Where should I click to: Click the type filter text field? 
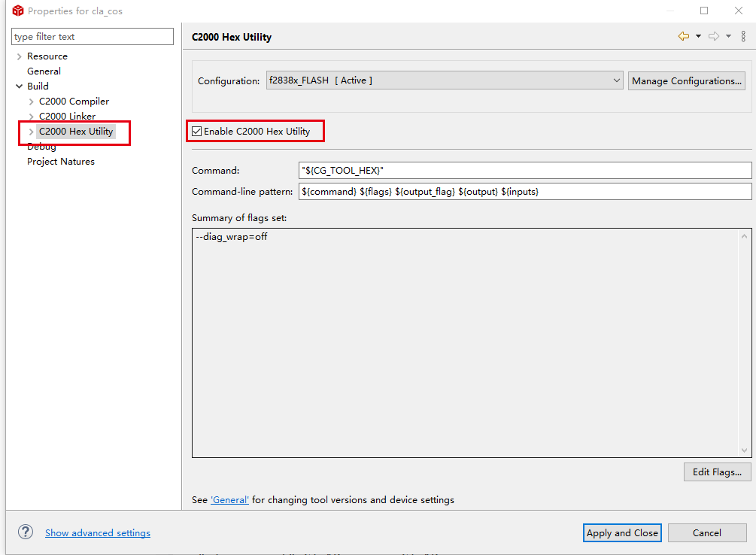coord(93,37)
